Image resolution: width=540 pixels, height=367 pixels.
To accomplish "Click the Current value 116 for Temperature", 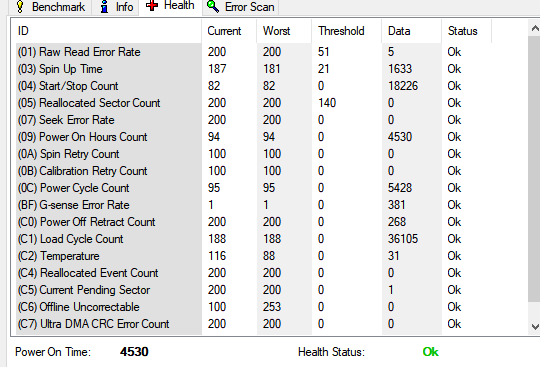I will click(x=217, y=256).
